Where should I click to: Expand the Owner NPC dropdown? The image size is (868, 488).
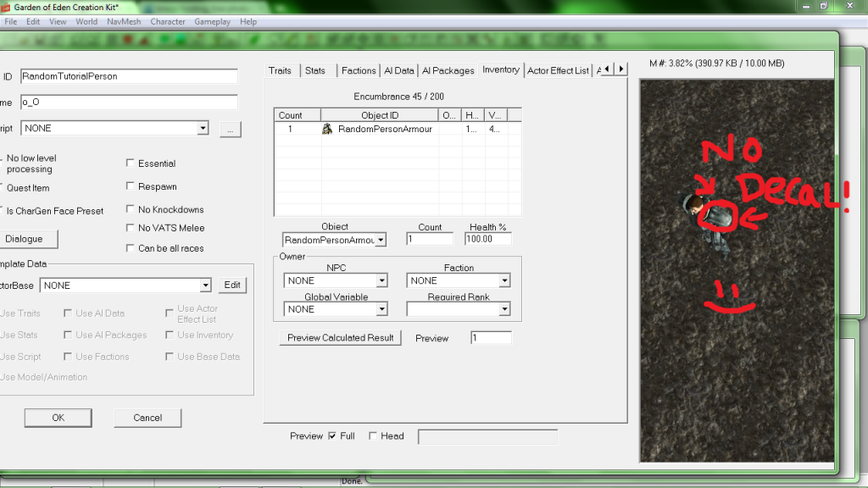[382, 280]
